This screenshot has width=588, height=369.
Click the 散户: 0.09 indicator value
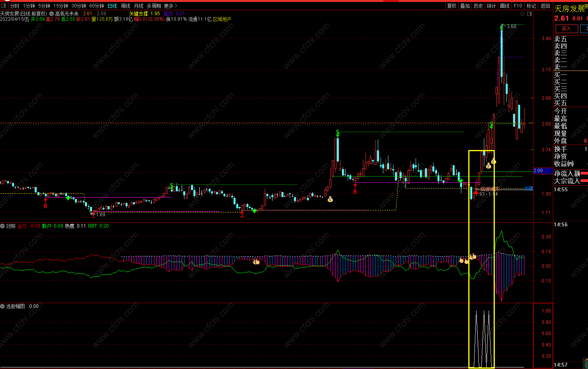pos(53,226)
